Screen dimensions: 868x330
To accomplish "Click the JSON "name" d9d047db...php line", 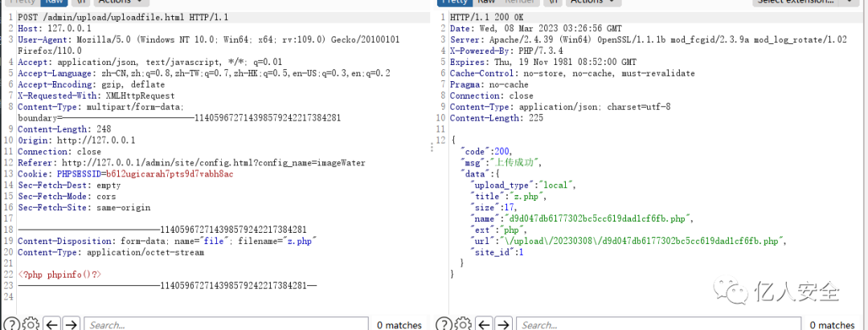I will [x=581, y=219].
